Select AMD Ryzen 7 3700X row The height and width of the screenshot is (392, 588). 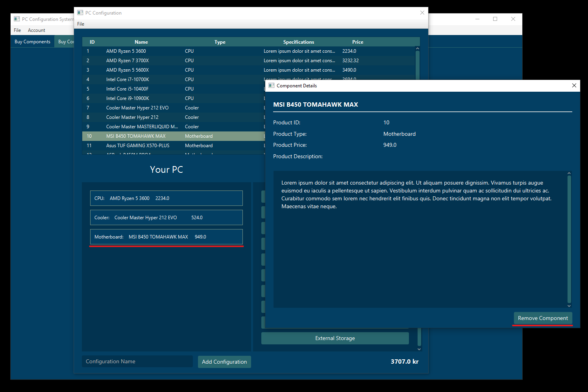point(249,61)
